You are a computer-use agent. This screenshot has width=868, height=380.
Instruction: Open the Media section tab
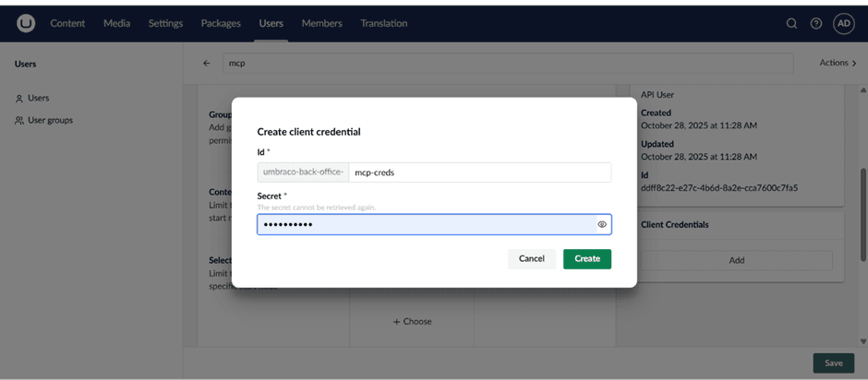(116, 23)
